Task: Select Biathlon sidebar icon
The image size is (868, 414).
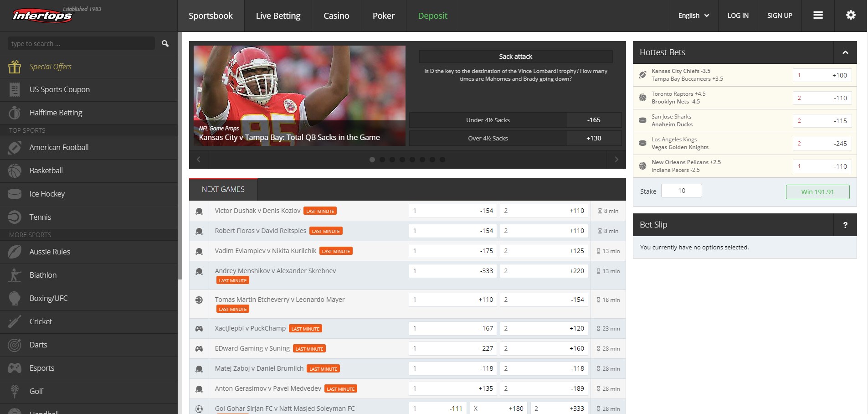Action: (x=15, y=275)
